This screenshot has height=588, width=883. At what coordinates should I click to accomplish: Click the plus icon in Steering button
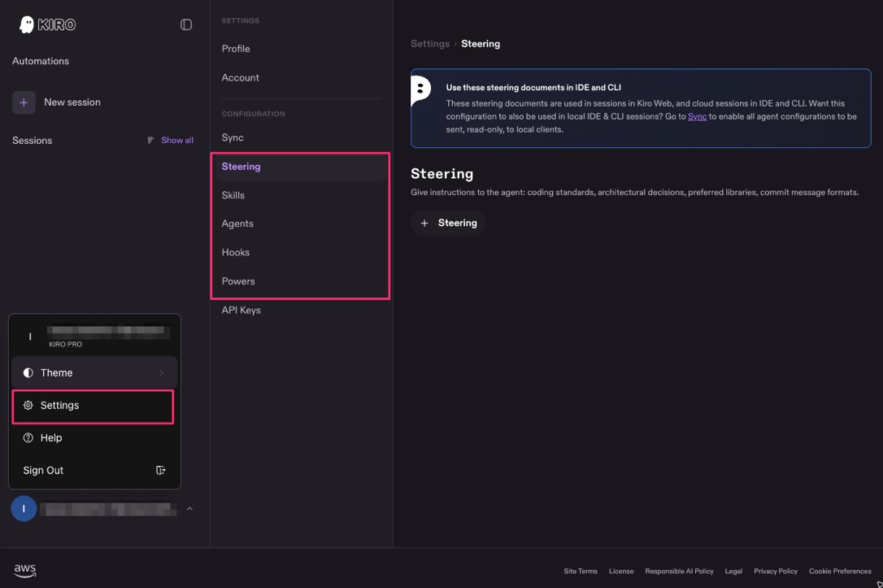pos(424,224)
